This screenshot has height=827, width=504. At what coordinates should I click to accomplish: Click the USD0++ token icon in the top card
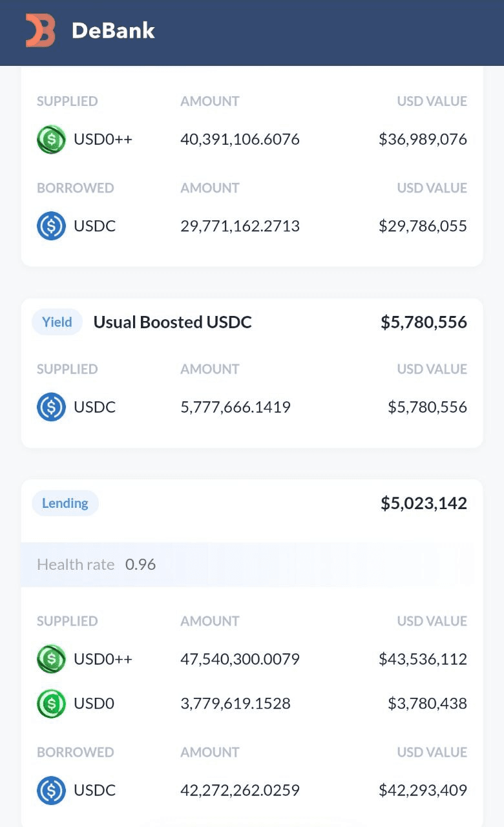tap(51, 139)
